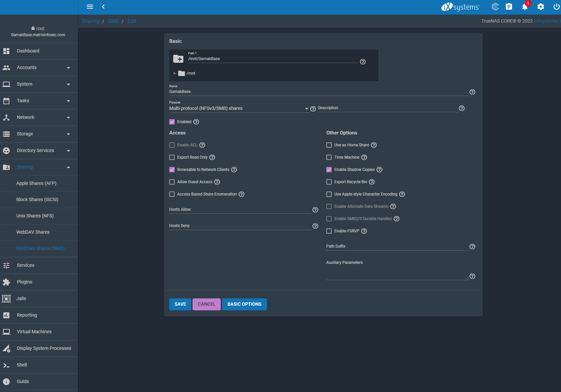
Task: Open settings gear icon in top bar
Action: click(541, 7)
